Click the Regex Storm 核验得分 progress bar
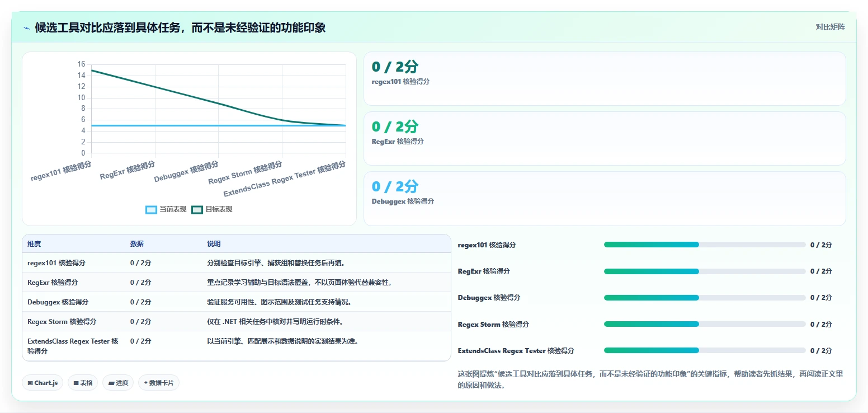Screen dimensions: 868x413 (x=705, y=324)
